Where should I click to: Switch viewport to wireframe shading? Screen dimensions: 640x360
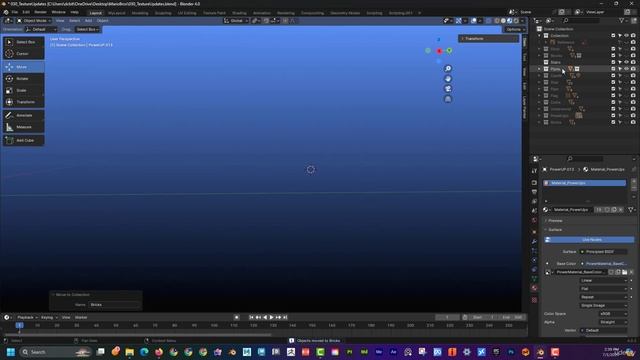click(x=497, y=20)
